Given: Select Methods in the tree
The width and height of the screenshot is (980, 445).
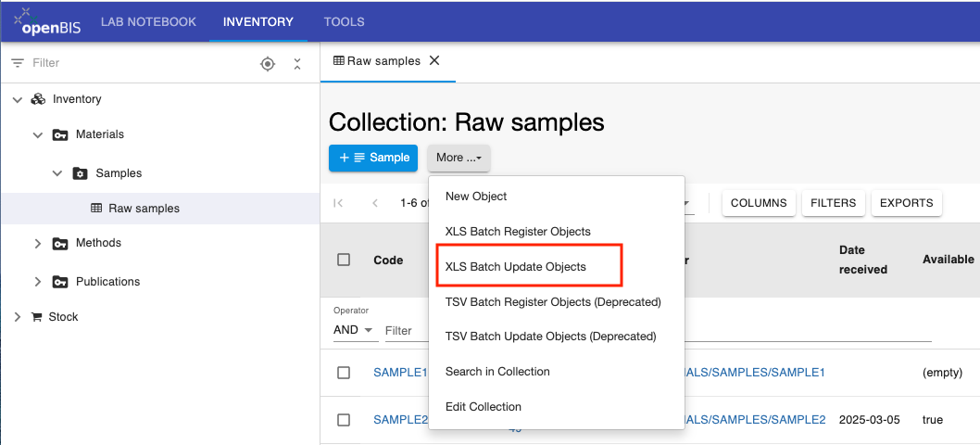Looking at the screenshot, I should [x=99, y=243].
